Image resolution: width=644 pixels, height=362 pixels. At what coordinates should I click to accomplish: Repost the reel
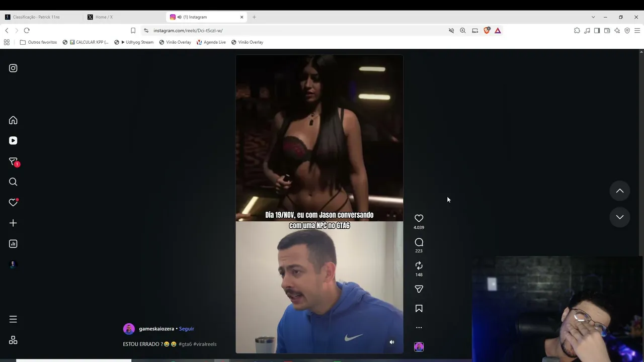419,265
